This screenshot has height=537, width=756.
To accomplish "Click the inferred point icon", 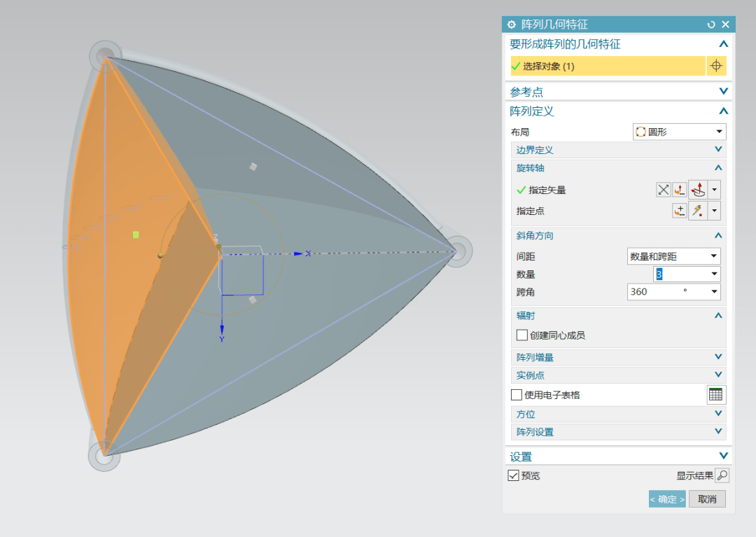I will (x=698, y=211).
